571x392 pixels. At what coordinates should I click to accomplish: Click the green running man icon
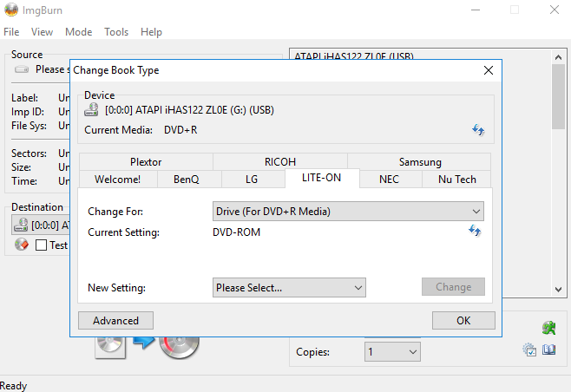click(x=548, y=328)
